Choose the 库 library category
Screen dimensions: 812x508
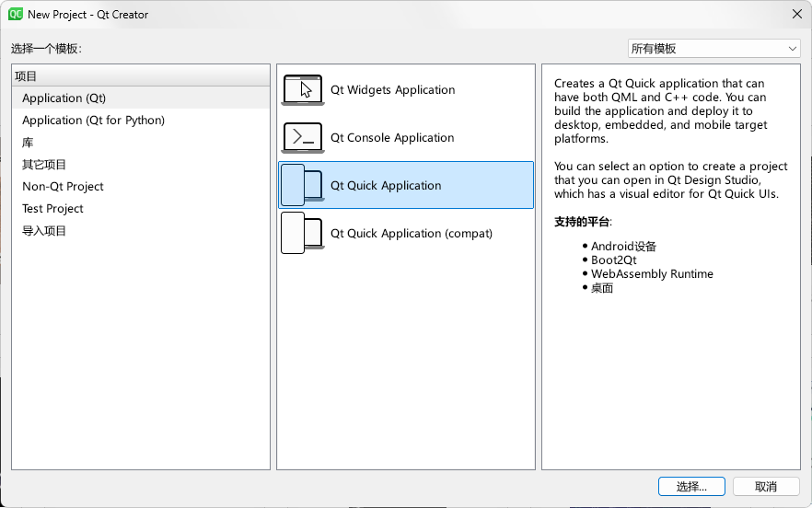point(29,143)
